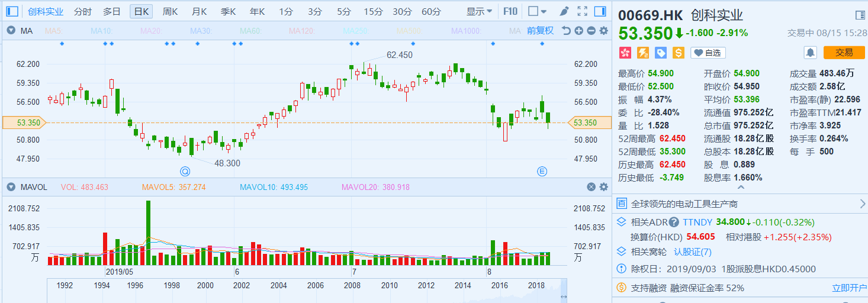Switch to 30分 minute chart
Image resolution: width=868 pixels, height=303 pixels.
pos(402,11)
